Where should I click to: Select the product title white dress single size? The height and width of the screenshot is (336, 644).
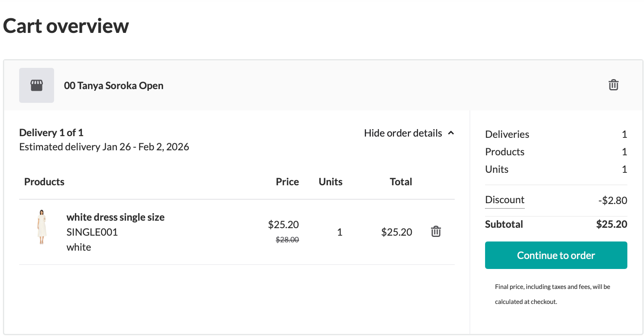pos(115,217)
